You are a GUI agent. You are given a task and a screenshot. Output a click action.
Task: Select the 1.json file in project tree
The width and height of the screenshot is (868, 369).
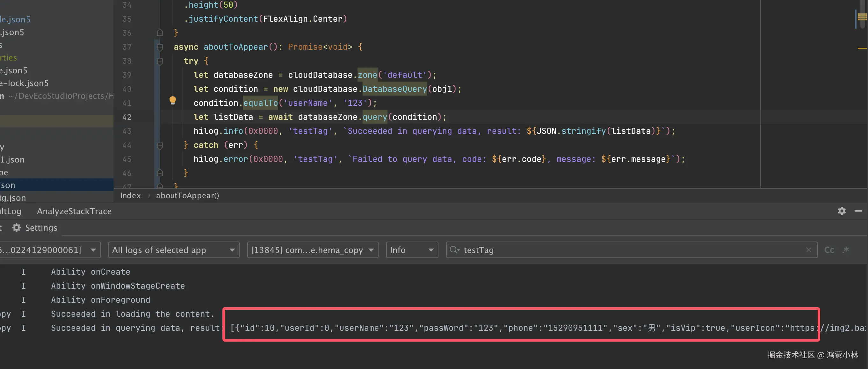[x=12, y=160]
